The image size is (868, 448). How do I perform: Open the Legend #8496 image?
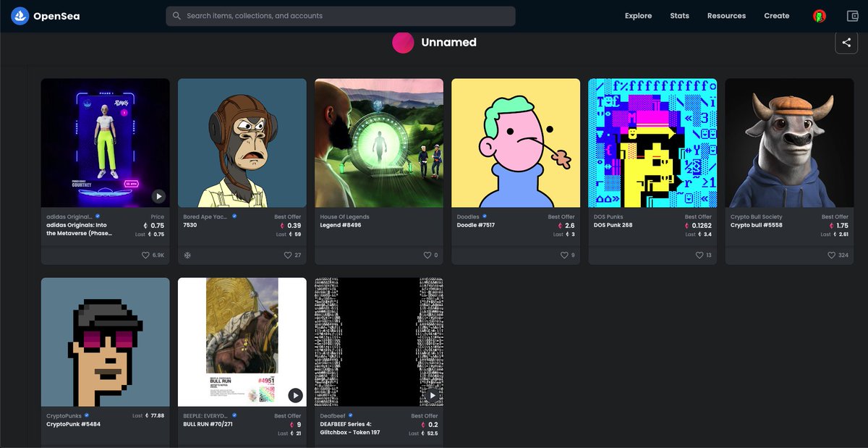(379, 143)
